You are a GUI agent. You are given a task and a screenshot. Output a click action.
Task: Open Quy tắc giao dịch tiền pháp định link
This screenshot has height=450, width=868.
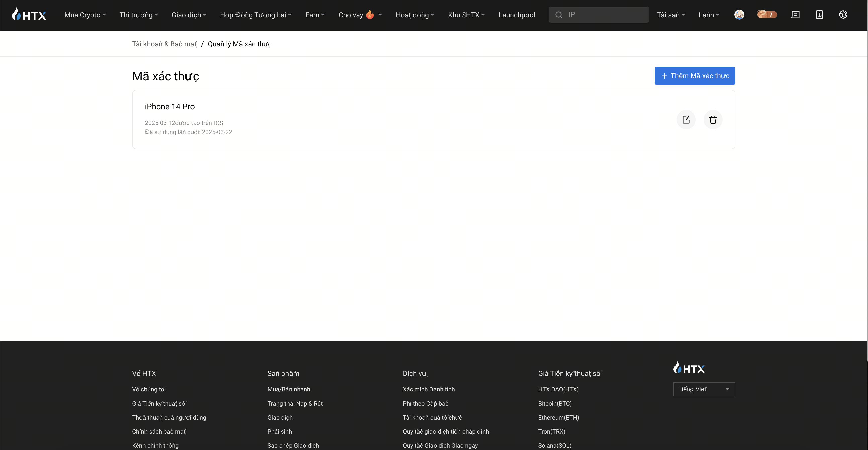pos(446,432)
